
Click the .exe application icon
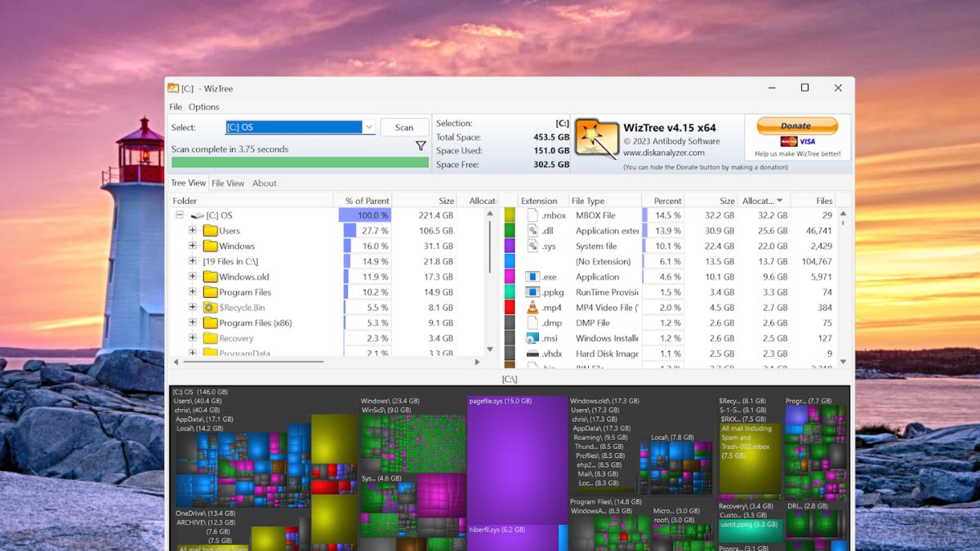[x=532, y=278]
